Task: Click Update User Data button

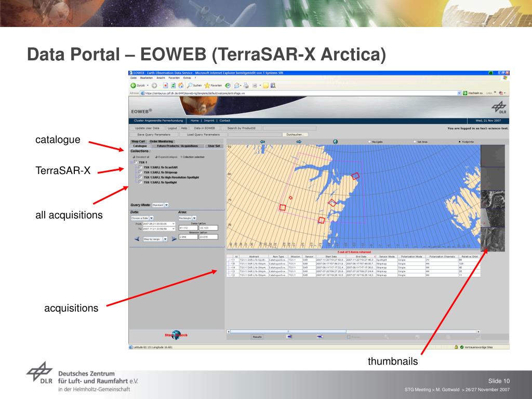Action: click(x=147, y=128)
